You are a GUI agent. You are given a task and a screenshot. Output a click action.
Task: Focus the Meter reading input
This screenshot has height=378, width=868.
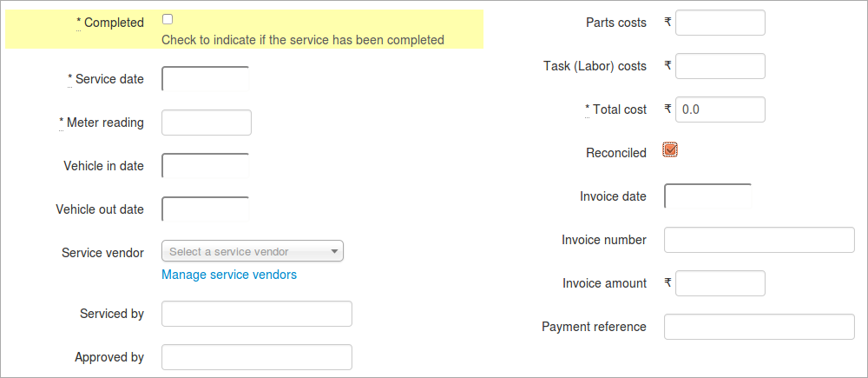tap(207, 123)
